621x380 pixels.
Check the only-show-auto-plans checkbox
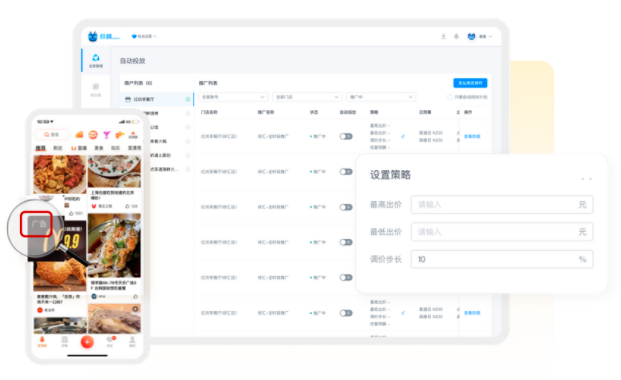coord(450,97)
